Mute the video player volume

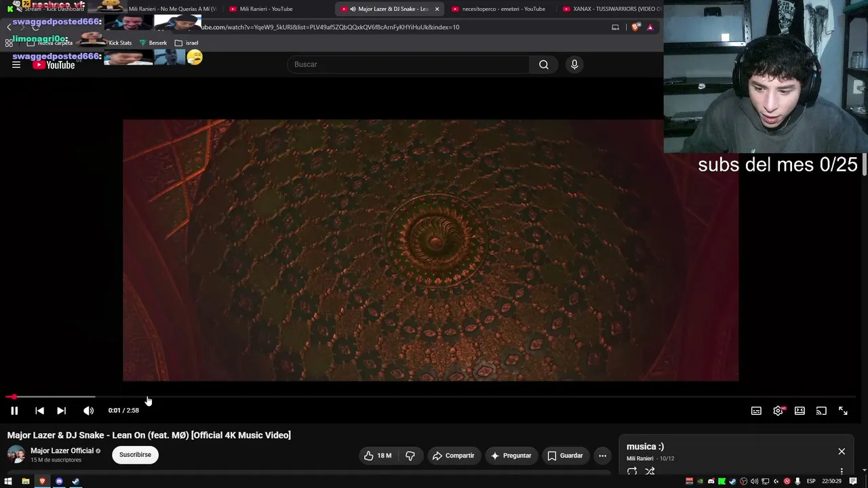click(x=88, y=411)
